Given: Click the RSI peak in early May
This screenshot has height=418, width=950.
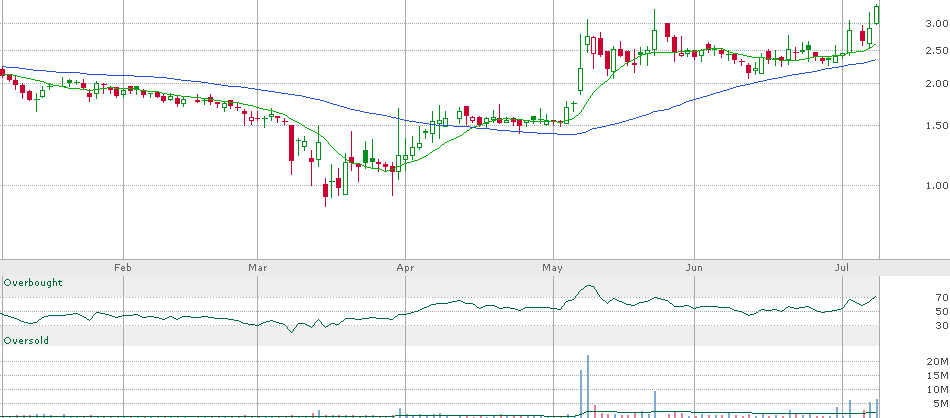Looking at the screenshot, I should click(x=588, y=286).
